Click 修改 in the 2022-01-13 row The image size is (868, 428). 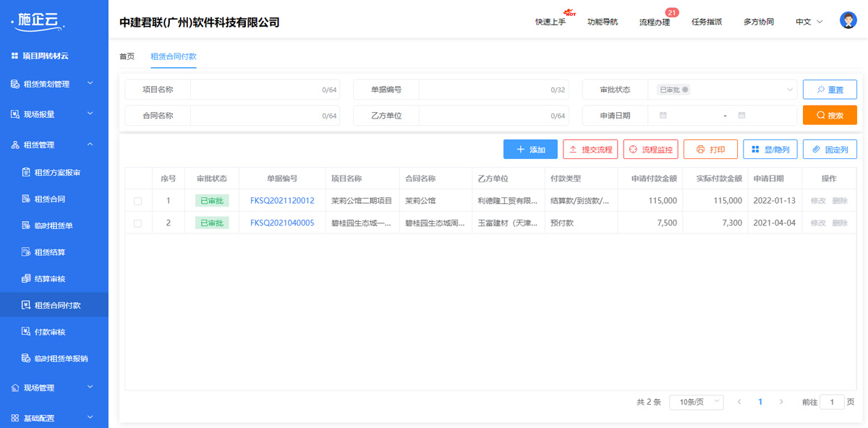[818, 201]
